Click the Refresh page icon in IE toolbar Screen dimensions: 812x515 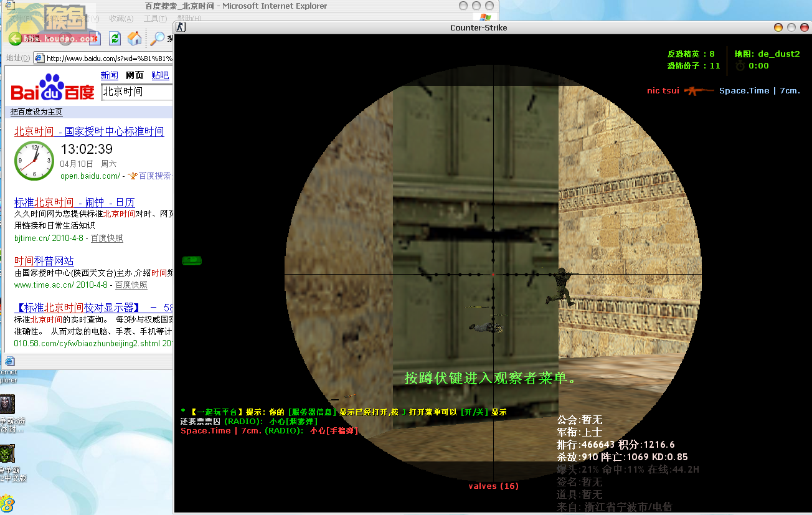(x=115, y=39)
